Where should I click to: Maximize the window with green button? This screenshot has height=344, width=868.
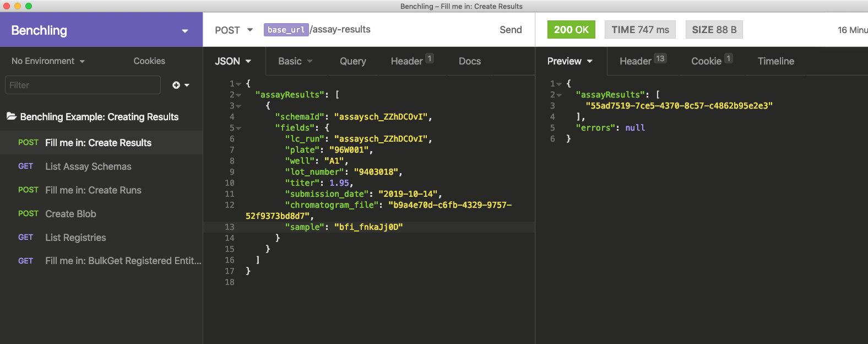coord(29,6)
